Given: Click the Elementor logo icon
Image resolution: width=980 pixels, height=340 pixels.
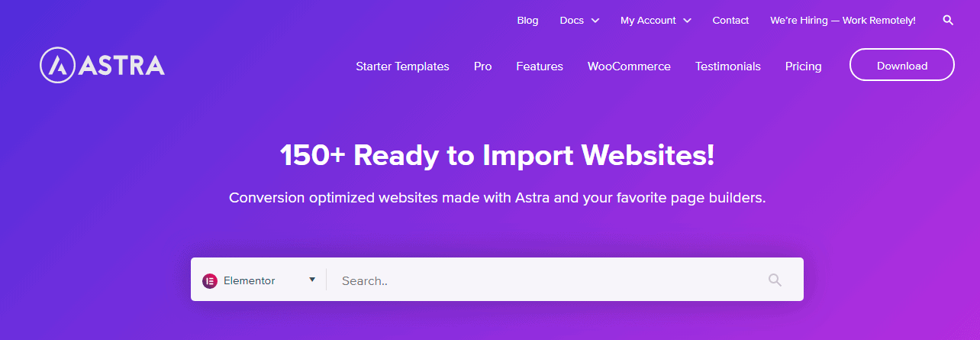Looking at the screenshot, I should click(x=210, y=281).
